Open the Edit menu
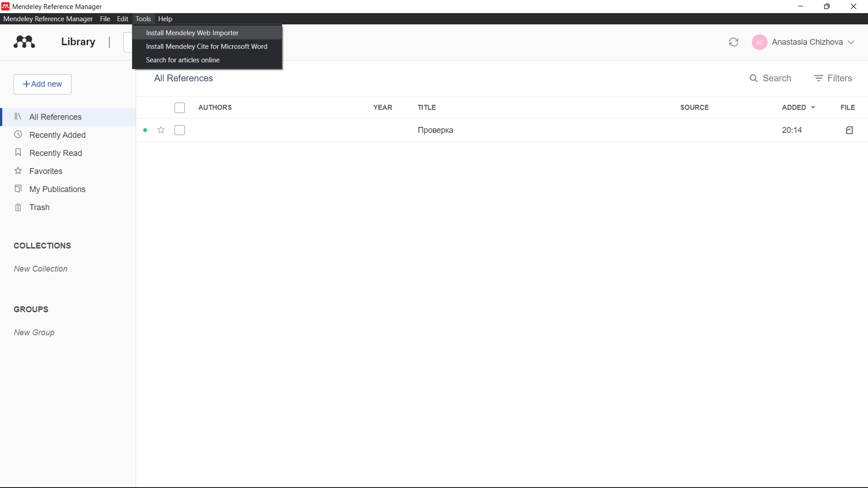 tap(123, 19)
